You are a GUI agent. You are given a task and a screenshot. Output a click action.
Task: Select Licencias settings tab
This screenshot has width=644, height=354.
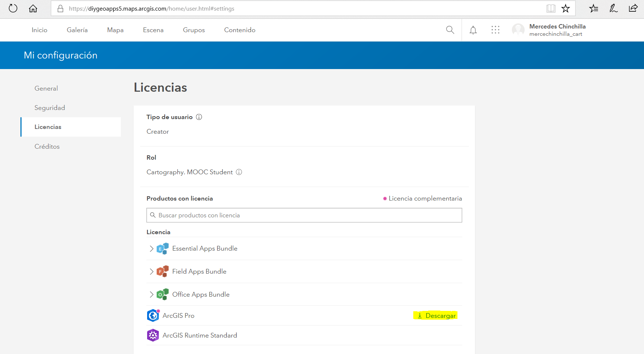tap(71, 127)
